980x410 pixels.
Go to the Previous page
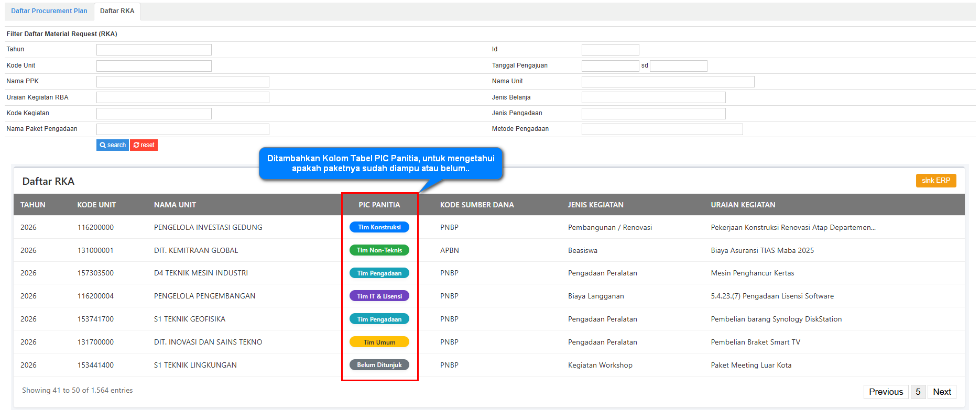886,392
